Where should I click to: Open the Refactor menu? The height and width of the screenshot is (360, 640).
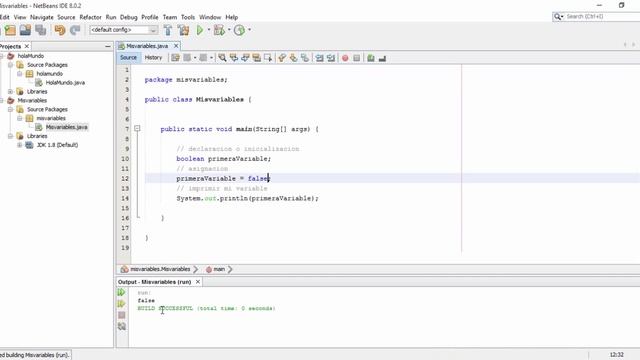tap(90, 17)
